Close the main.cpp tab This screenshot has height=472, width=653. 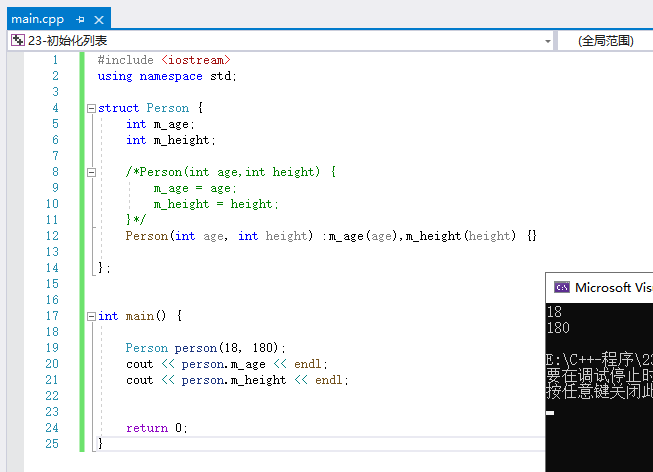99,20
